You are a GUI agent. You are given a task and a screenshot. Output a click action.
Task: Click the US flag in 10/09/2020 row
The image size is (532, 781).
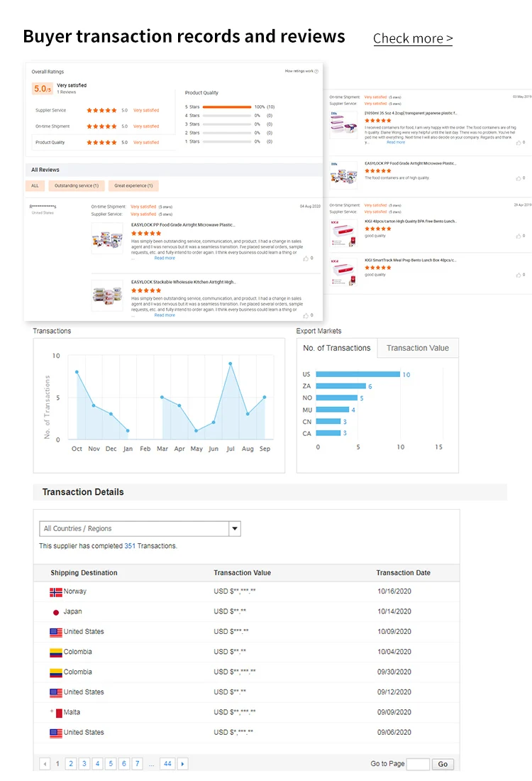coord(56,633)
